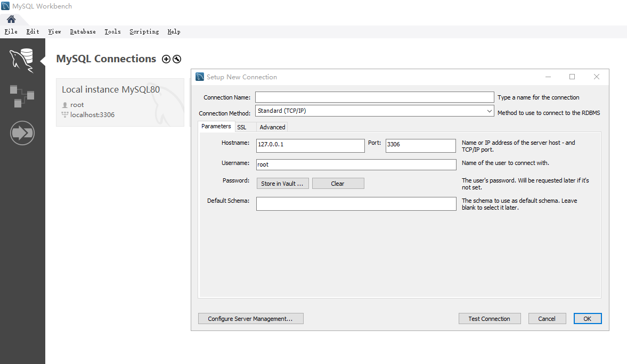The image size is (627, 364).
Task: Open the Edit menu
Action: 33,31
